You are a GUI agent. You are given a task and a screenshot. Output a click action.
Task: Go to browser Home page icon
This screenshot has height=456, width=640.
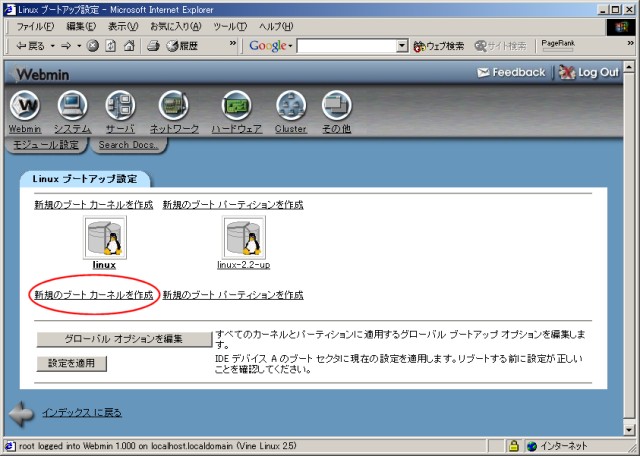129,46
